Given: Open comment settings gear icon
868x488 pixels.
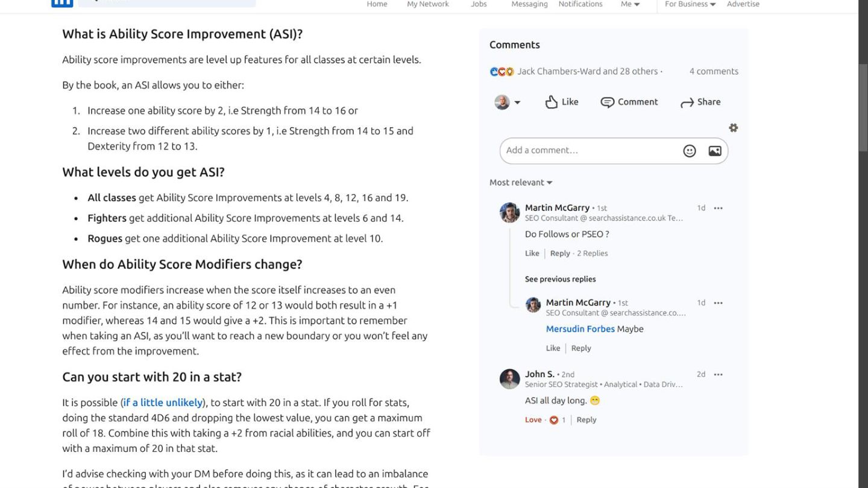Looking at the screenshot, I should (x=733, y=128).
